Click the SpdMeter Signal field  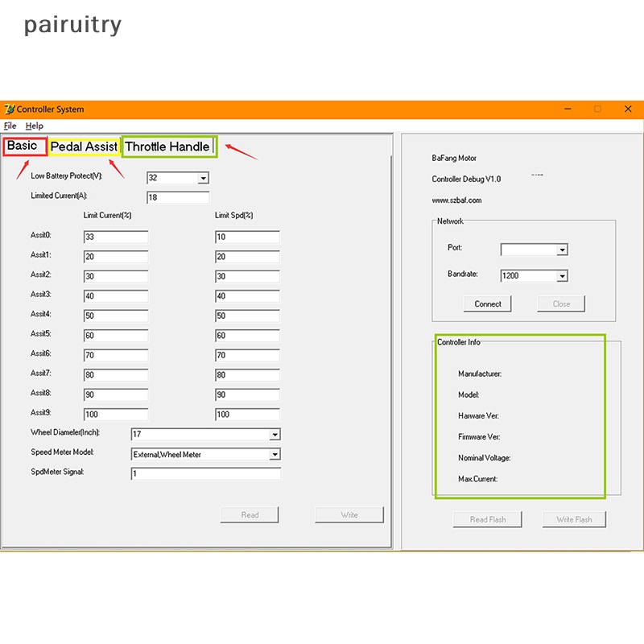[x=205, y=474]
